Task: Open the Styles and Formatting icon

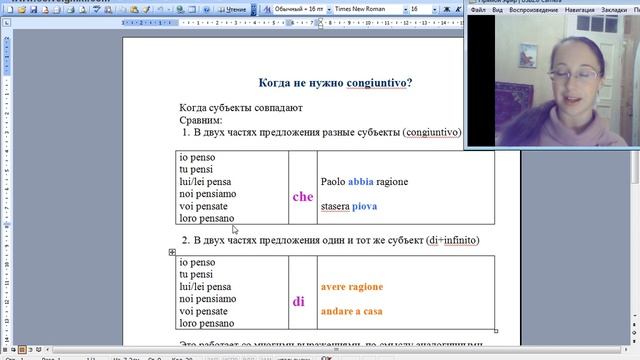Action: pos(267,9)
